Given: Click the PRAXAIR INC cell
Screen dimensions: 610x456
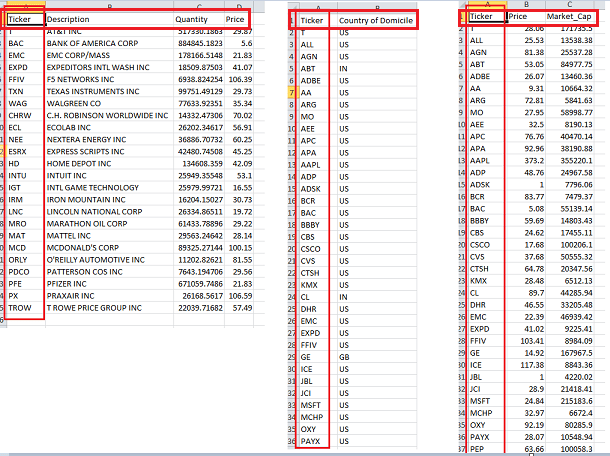Looking at the screenshot, I should pos(109,296).
